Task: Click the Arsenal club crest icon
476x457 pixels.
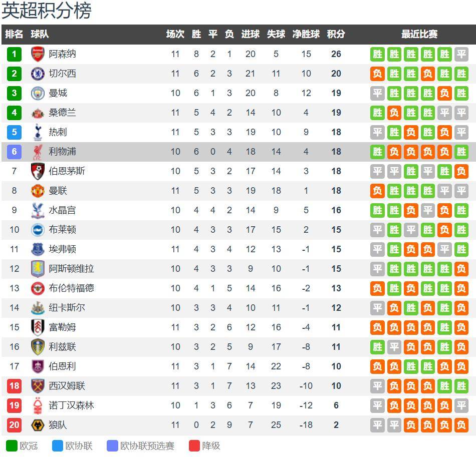Action: tap(38, 54)
